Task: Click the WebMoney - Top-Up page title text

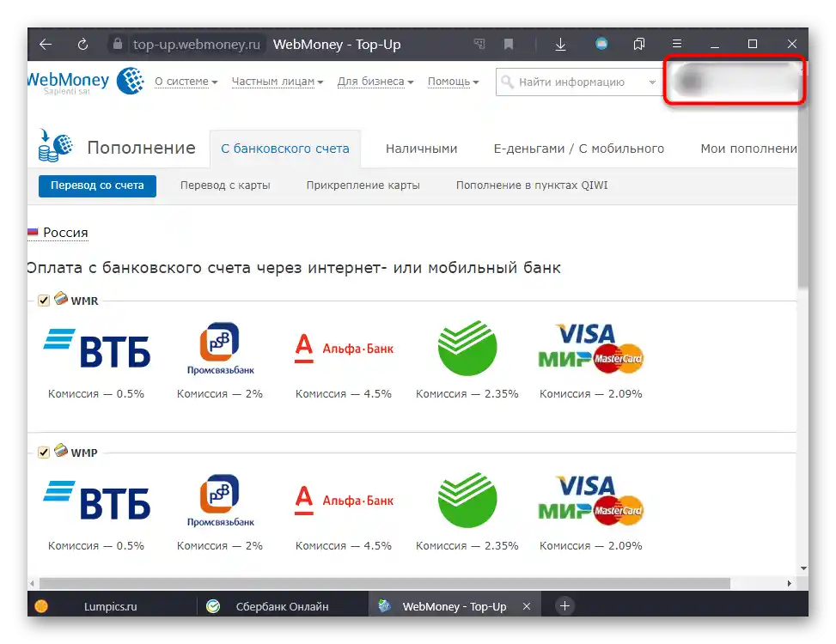Action: pos(337,45)
